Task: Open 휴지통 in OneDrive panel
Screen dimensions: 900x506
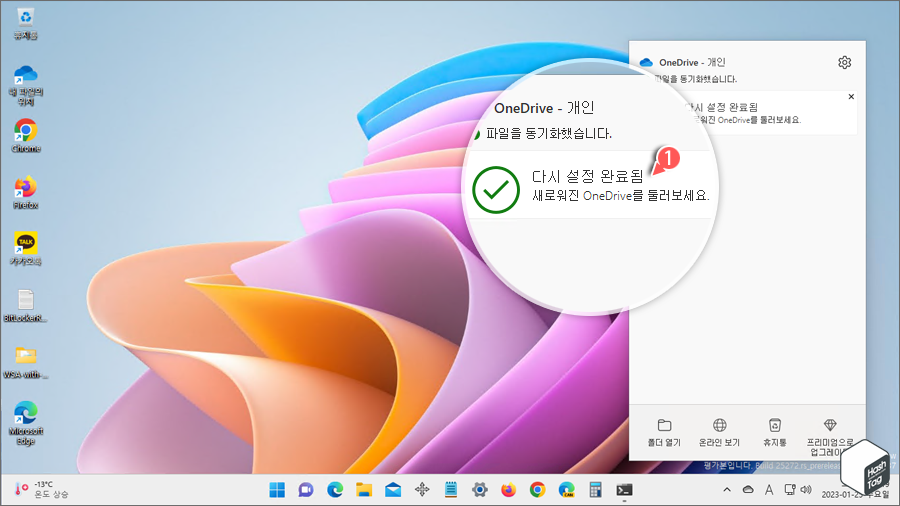Action: (774, 433)
